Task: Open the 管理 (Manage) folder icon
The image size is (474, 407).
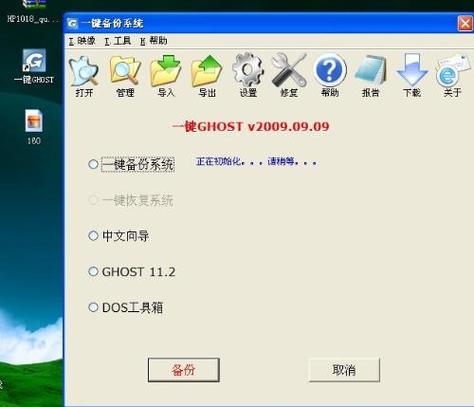Action: tap(125, 77)
